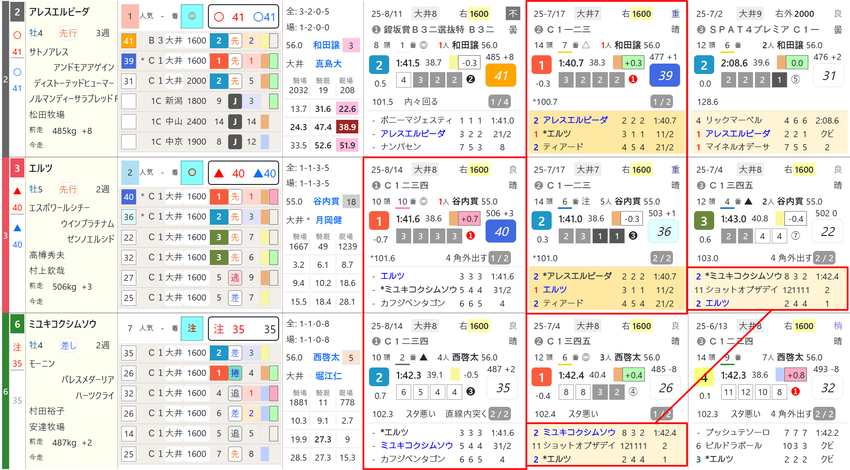Open jockey 谷内貫 profile link
Screen dimensions: 850x470
point(326,202)
